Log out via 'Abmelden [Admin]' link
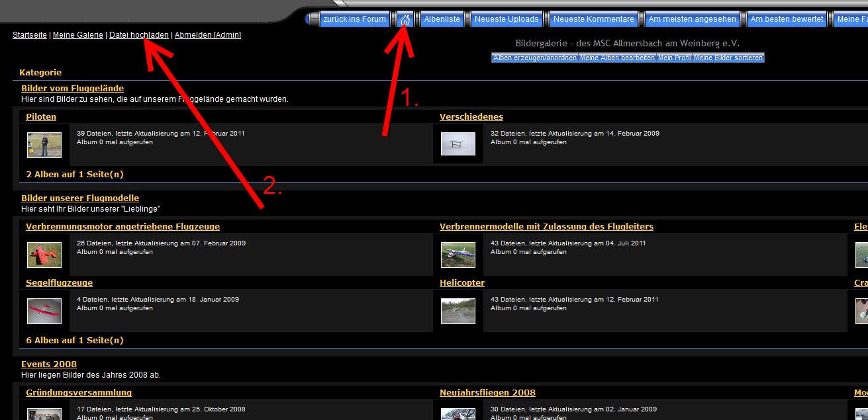The image size is (868, 420). (208, 35)
